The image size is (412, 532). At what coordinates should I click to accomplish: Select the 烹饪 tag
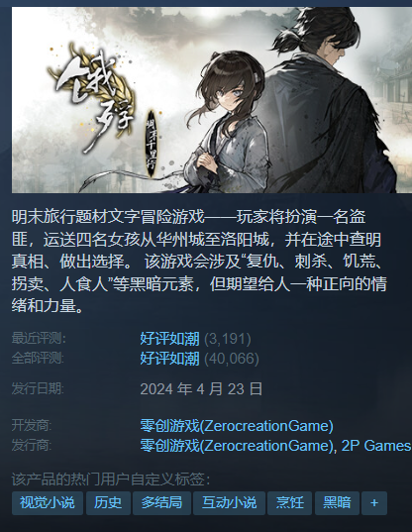click(x=289, y=503)
